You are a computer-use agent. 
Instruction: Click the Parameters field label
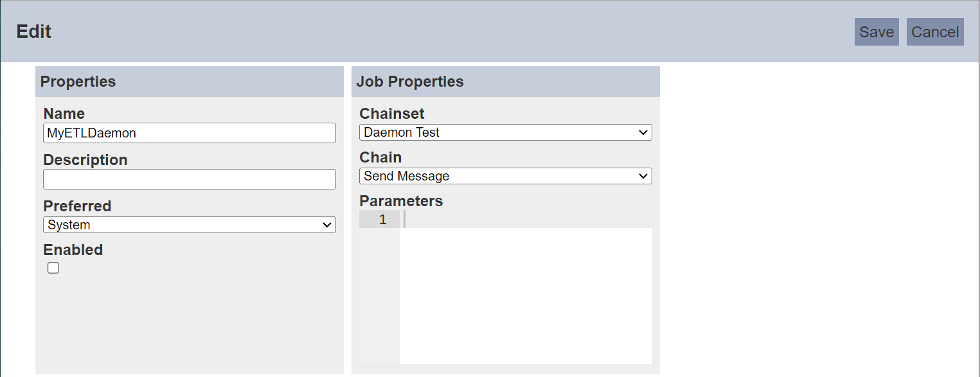click(401, 201)
